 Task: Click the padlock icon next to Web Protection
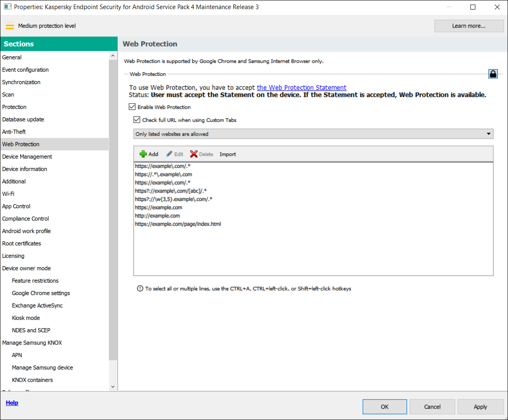493,73
